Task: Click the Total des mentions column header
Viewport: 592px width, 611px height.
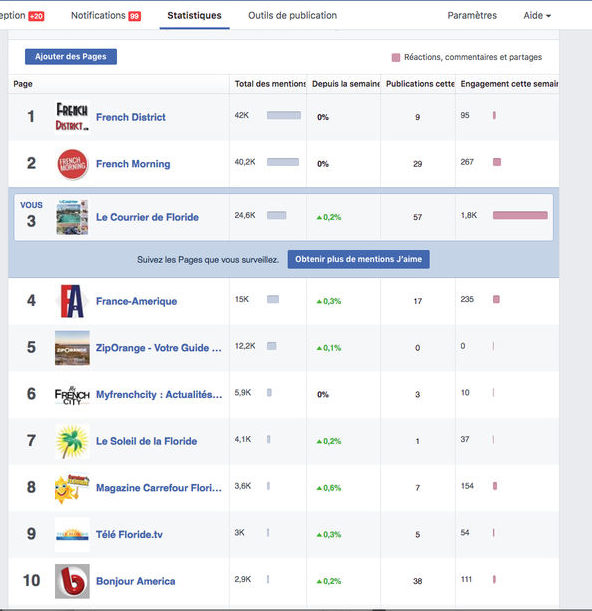Action: [x=270, y=84]
